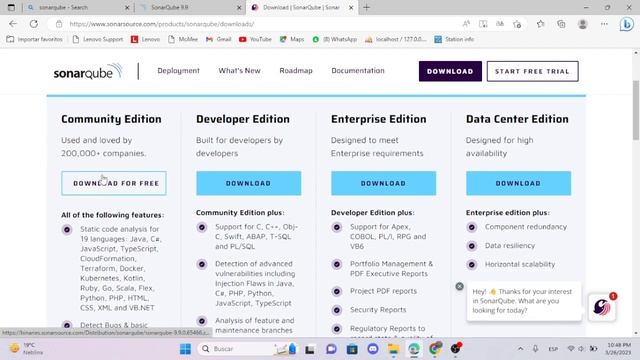Open the Bing sidebar icon
This screenshot has width=640, height=360.
(627, 24)
